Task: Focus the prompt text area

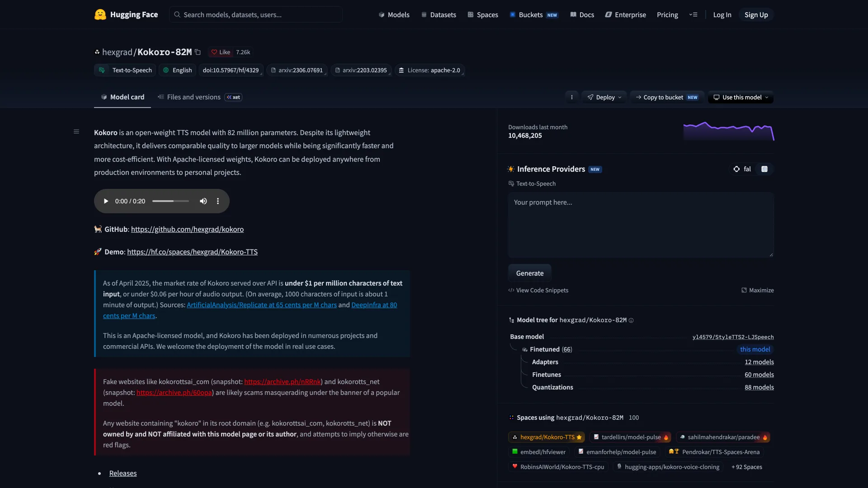Action: pos(641,225)
